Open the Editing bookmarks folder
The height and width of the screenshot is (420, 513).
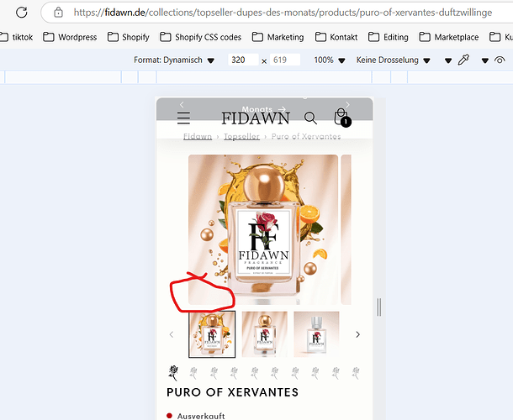389,37
